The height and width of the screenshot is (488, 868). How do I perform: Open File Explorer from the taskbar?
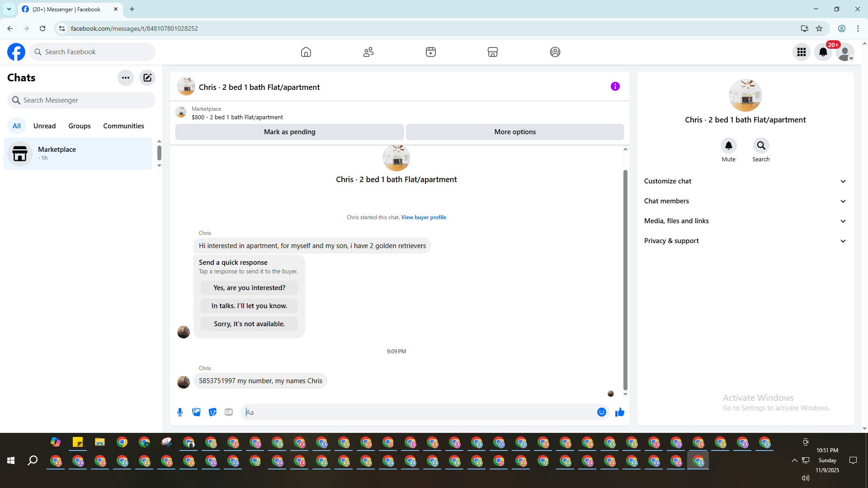tap(100, 442)
